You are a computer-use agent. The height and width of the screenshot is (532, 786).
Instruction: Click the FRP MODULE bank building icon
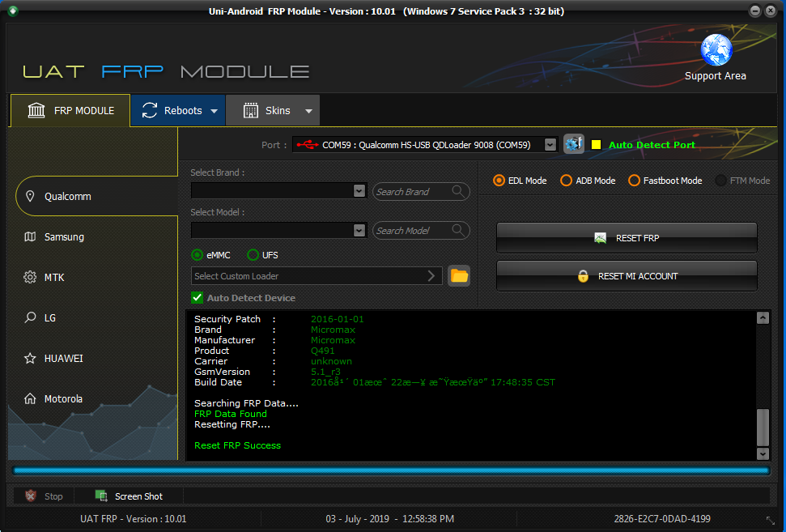tap(36, 110)
